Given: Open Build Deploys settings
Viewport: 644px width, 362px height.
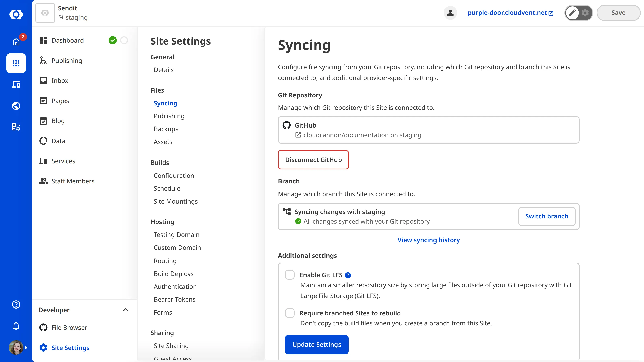Looking at the screenshot, I should click(173, 274).
